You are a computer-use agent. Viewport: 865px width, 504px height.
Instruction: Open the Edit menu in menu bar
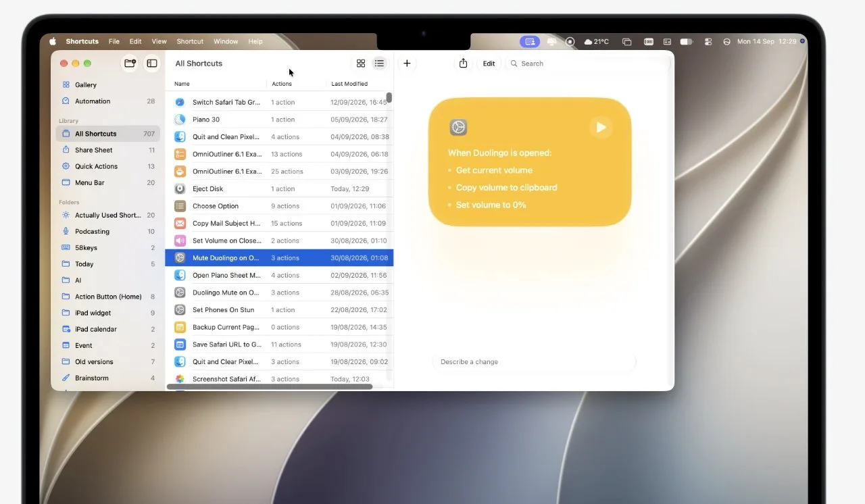tap(136, 41)
